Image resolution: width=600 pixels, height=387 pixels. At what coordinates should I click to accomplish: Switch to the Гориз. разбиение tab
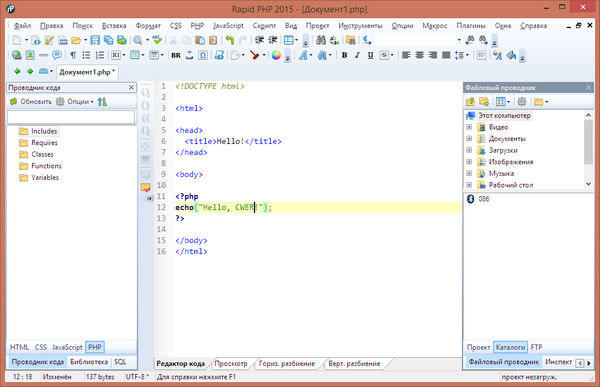tap(287, 363)
